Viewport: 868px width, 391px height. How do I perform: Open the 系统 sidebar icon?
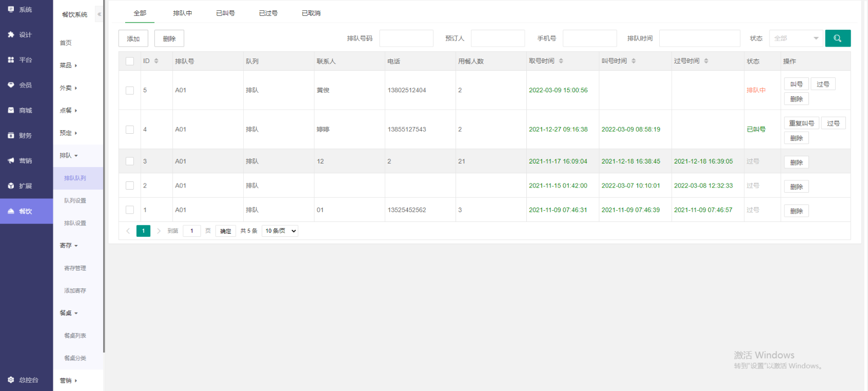(x=11, y=9)
